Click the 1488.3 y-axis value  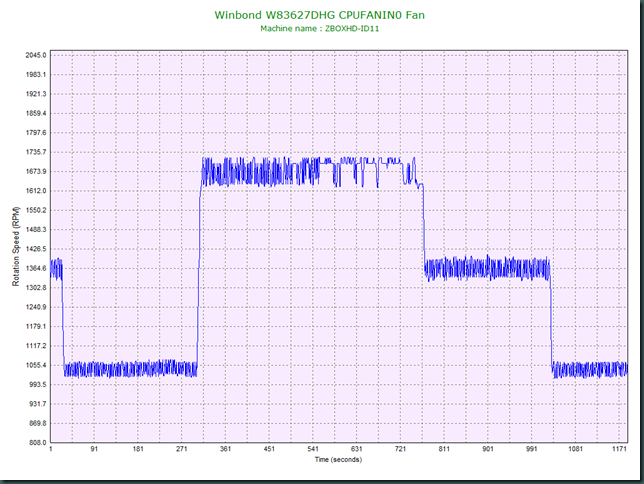click(x=36, y=230)
